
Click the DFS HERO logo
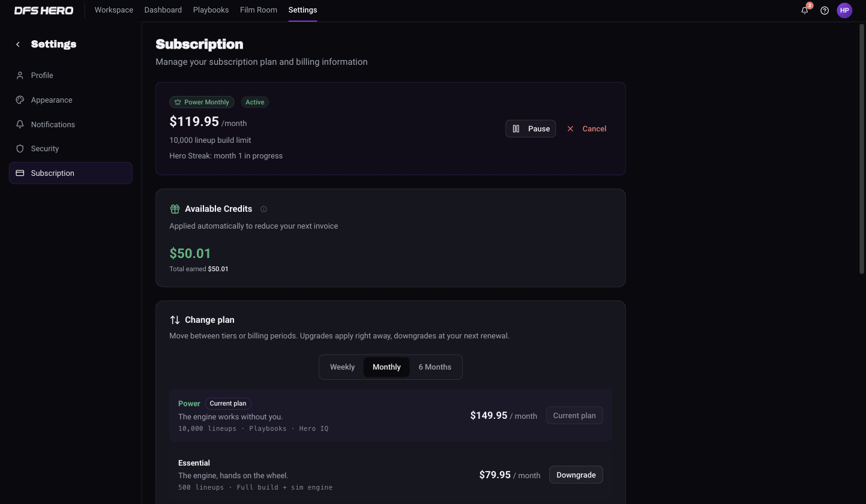point(44,10)
